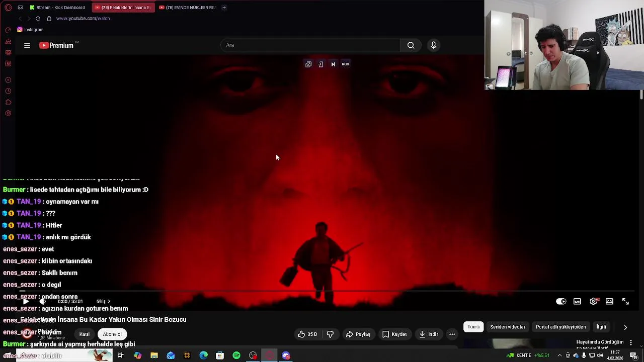644x362 pixels.
Task: Open the Player sidebar icon
Action: pyautogui.click(x=8, y=80)
